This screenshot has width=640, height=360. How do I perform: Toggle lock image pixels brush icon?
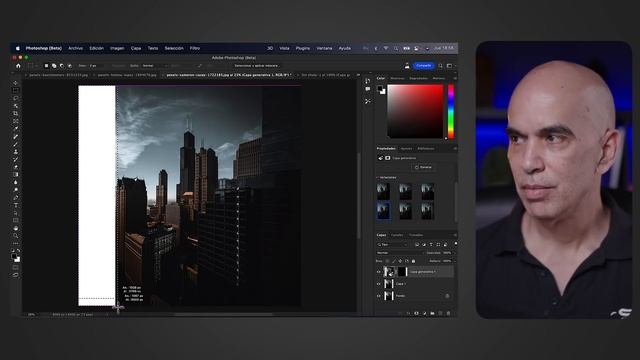(394, 261)
